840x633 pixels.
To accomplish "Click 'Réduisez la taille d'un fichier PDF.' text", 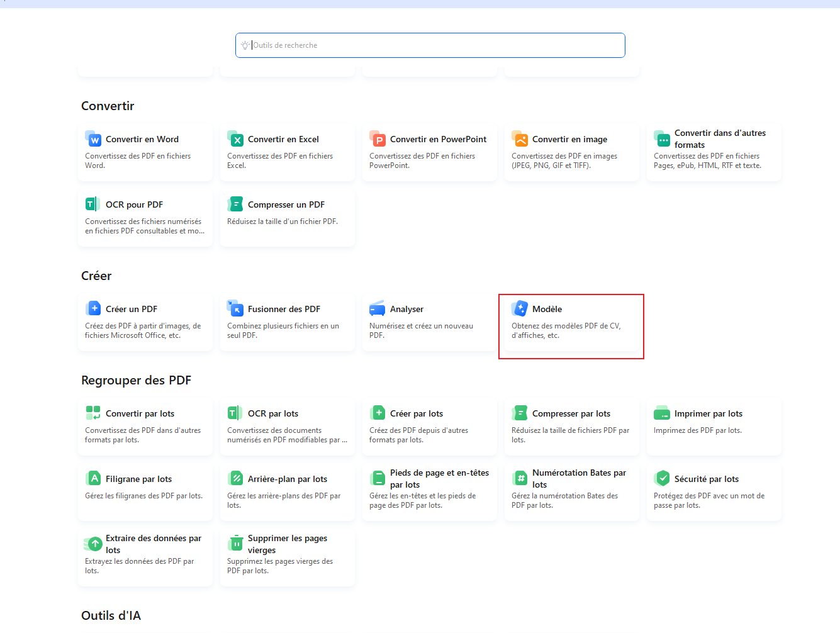I will (283, 221).
